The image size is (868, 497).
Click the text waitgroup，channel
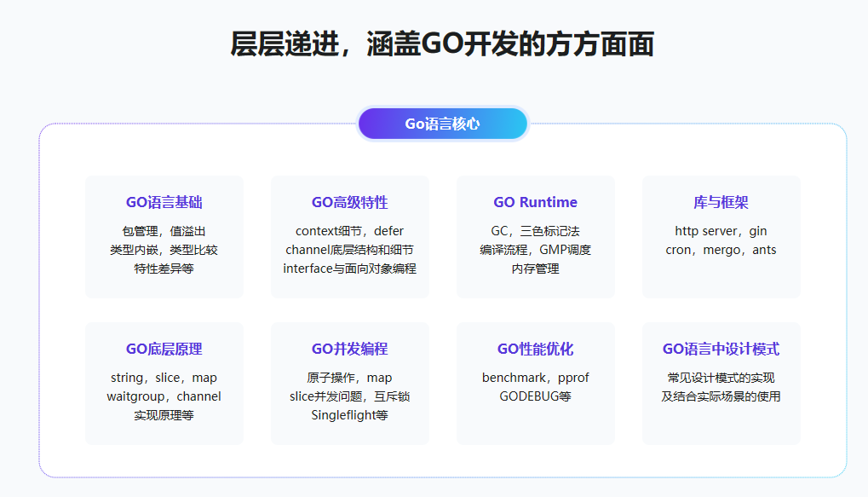(164, 396)
